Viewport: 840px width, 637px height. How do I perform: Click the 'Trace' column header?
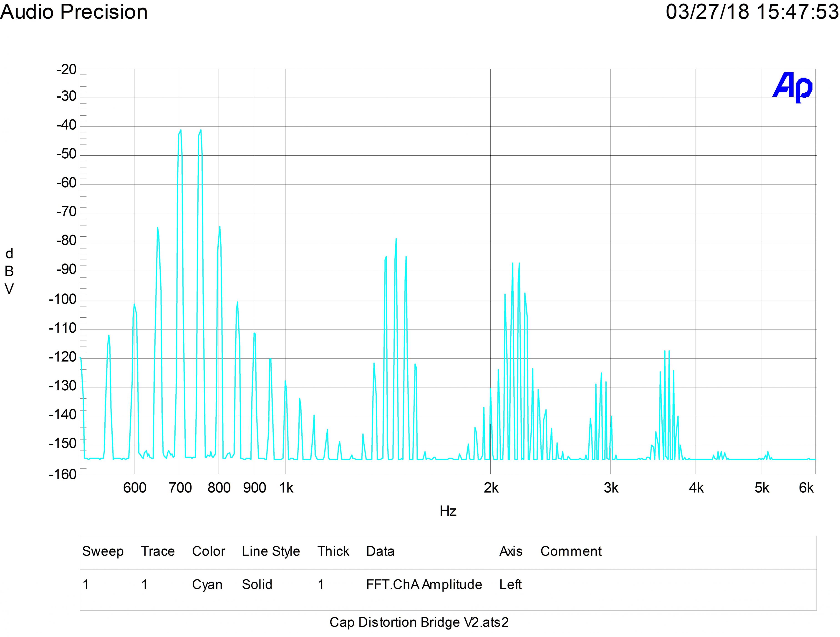(158, 551)
